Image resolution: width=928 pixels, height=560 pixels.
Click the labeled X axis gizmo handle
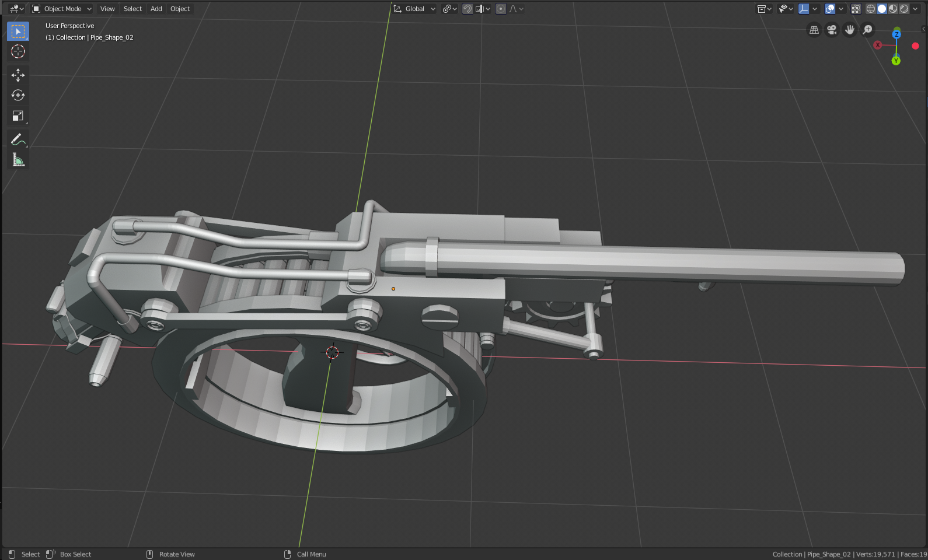[877, 45]
